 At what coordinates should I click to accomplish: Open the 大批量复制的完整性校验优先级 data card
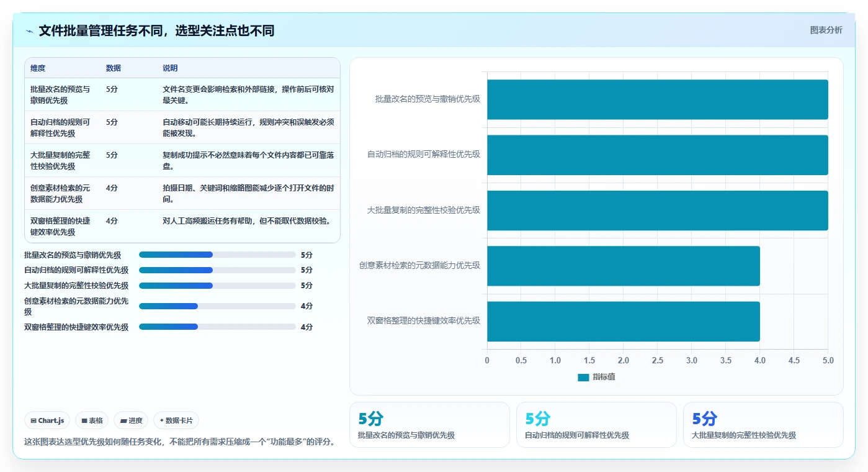click(x=763, y=425)
